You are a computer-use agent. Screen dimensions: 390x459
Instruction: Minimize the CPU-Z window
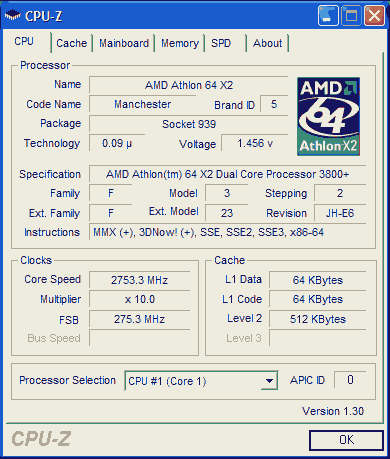(328, 16)
